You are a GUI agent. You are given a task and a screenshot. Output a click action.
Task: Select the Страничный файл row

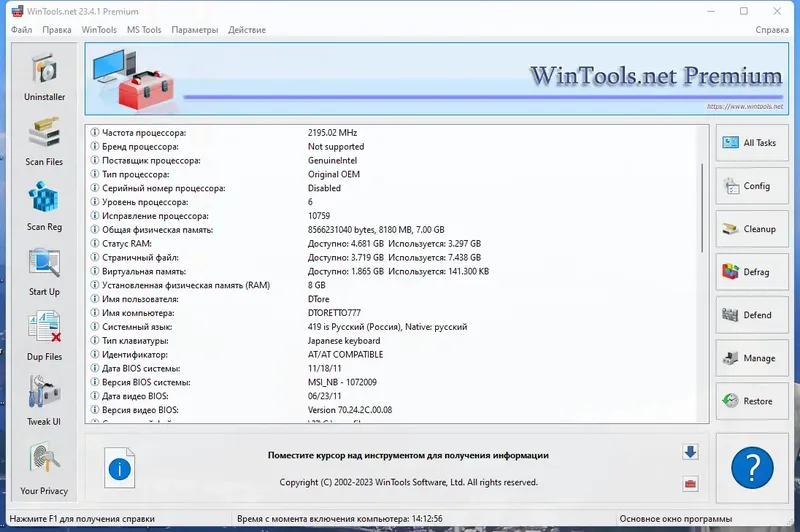392,257
